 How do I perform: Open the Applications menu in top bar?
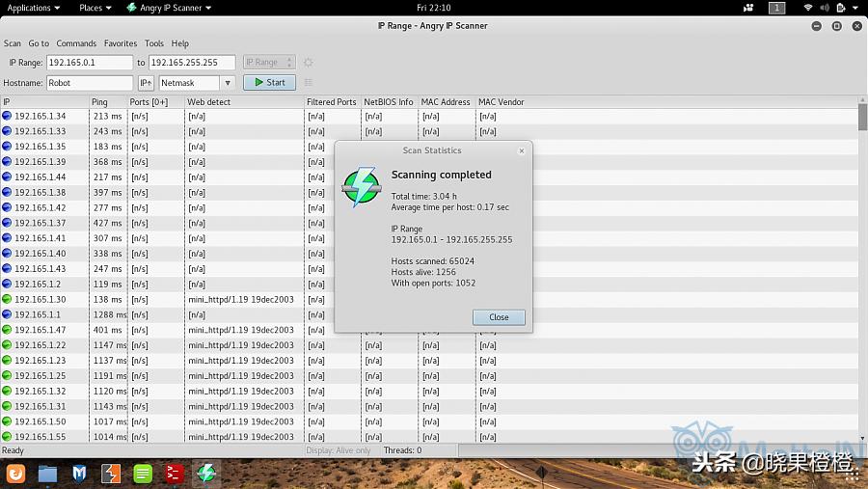(33, 8)
